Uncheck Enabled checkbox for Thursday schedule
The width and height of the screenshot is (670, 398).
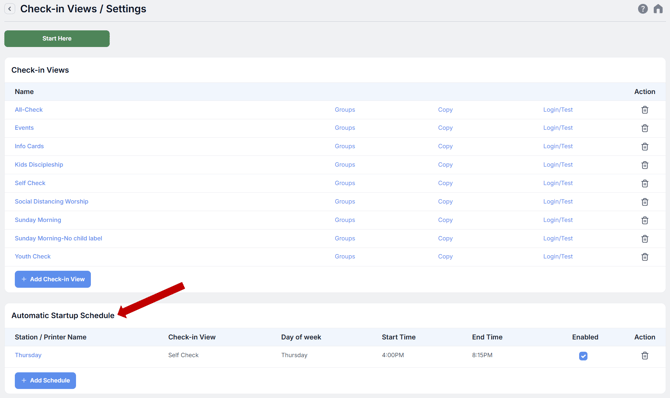(x=583, y=356)
